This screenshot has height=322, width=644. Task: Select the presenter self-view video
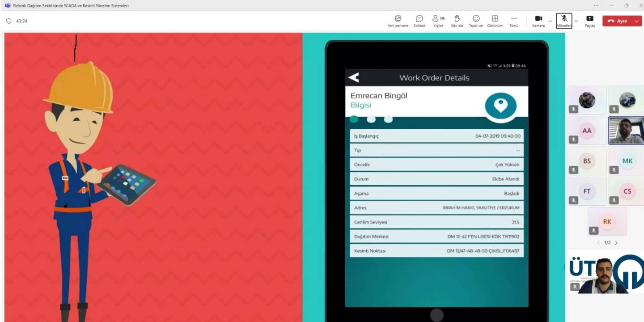(x=606, y=272)
